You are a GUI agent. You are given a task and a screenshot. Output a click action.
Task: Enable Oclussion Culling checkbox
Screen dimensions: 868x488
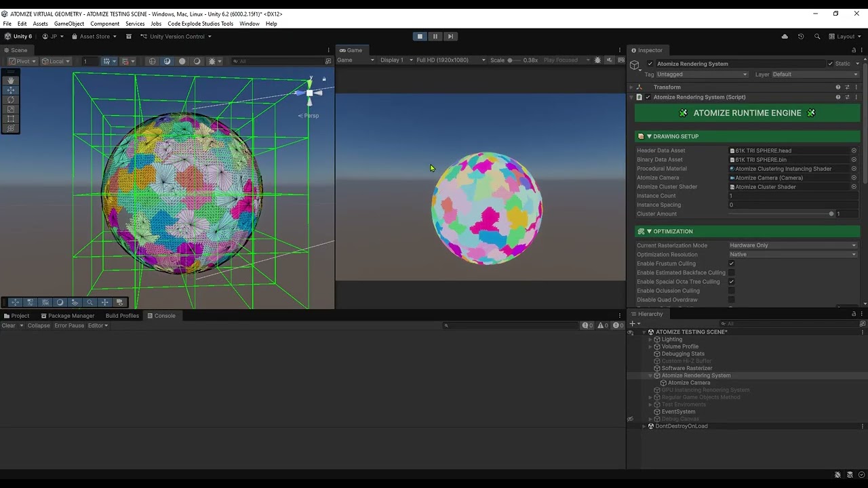coord(731,291)
